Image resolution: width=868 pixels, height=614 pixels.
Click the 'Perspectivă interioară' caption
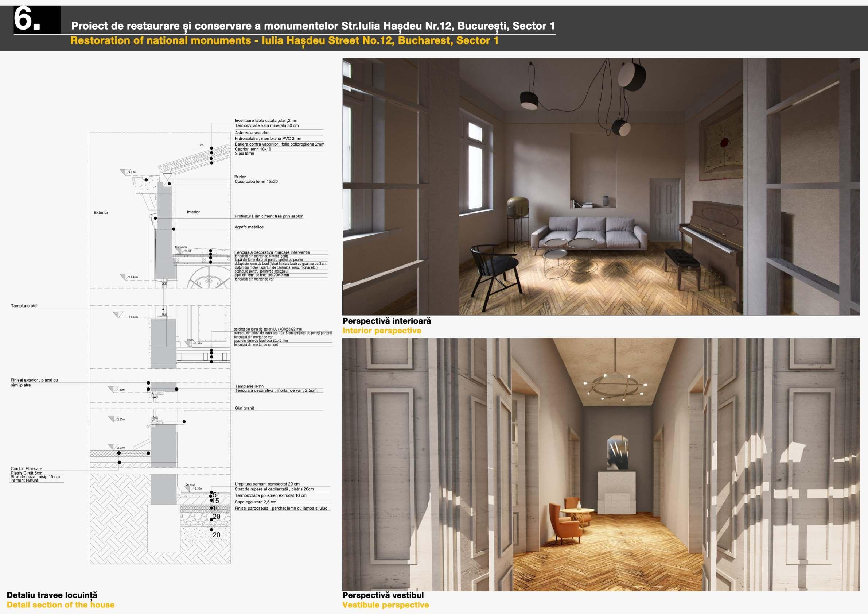click(x=386, y=321)
